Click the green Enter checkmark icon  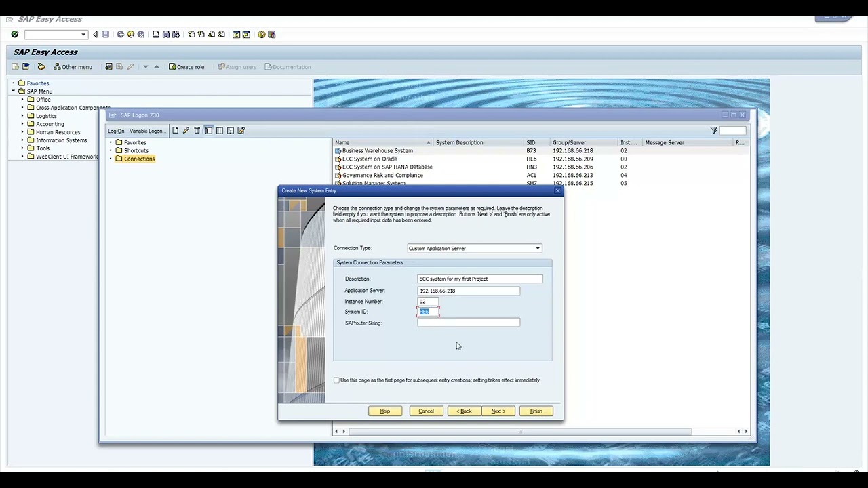tap(14, 34)
